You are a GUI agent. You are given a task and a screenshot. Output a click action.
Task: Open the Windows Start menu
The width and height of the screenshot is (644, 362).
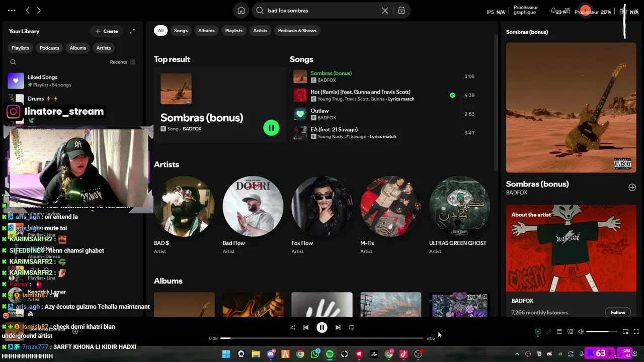pos(226,354)
